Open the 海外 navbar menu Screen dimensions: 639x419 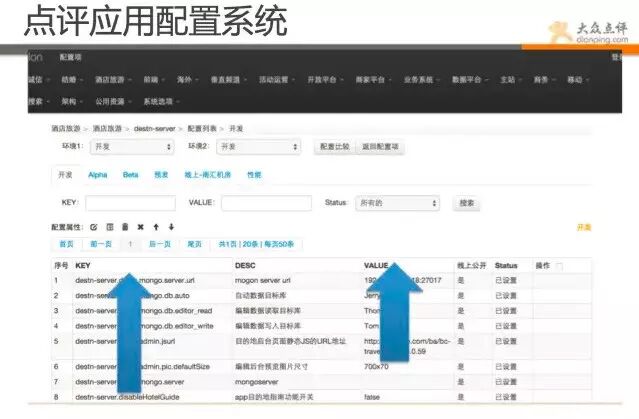187,79
